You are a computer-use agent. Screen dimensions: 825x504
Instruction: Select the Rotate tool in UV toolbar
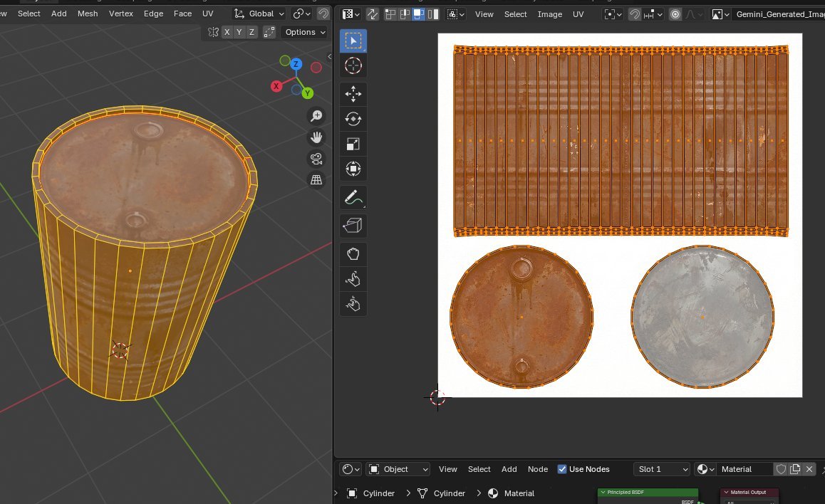(x=353, y=119)
